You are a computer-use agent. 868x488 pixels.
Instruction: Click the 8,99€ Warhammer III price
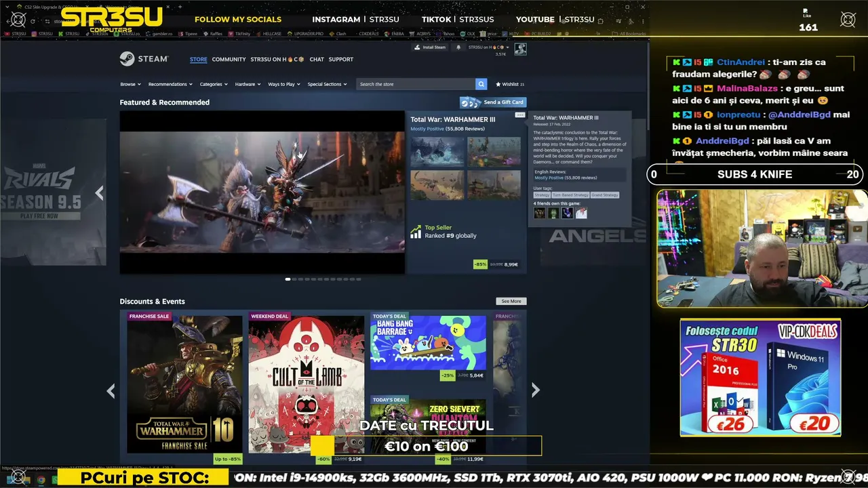(x=511, y=264)
